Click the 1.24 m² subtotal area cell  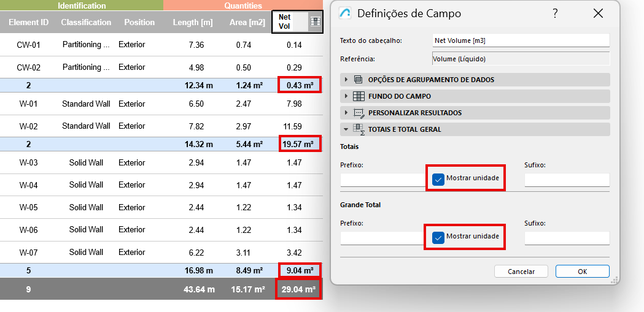tap(249, 86)
